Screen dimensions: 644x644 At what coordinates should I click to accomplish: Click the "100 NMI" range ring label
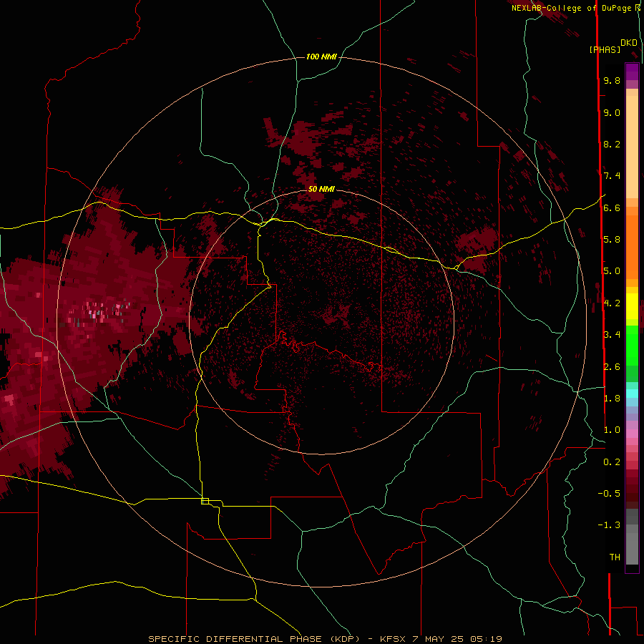tap(321, 57)
